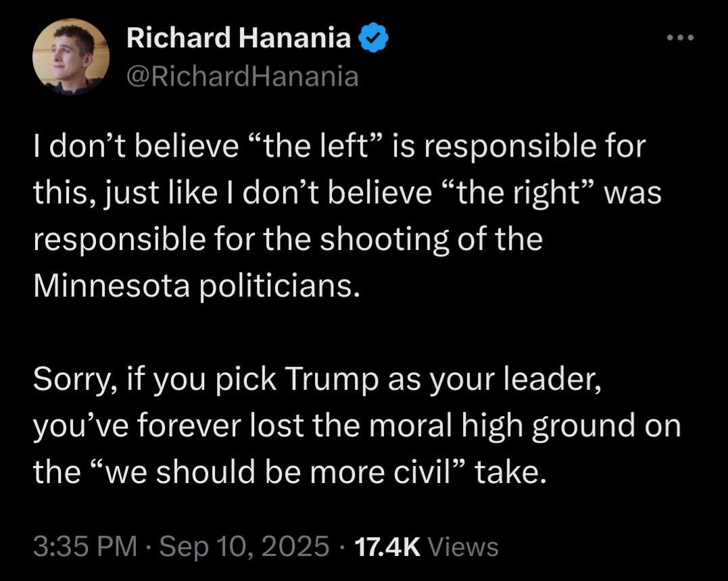Click the line starting "Sorry, if you pick"
The image size is (728, 581).
317,379
